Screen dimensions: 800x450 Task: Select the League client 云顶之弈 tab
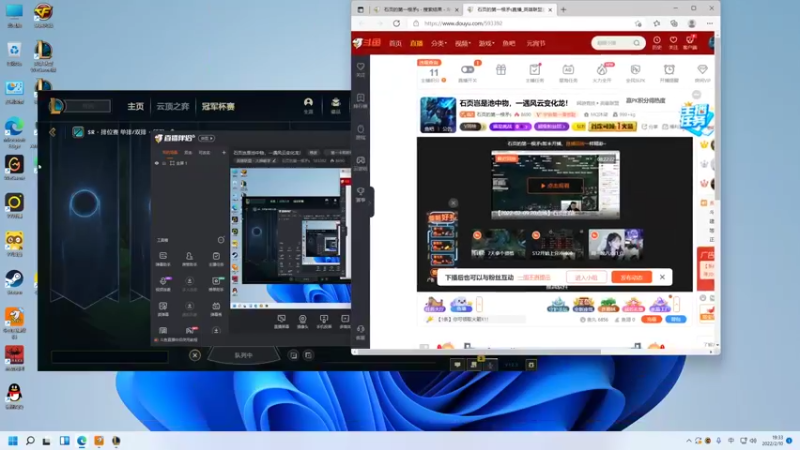click(x=172, y=106)
